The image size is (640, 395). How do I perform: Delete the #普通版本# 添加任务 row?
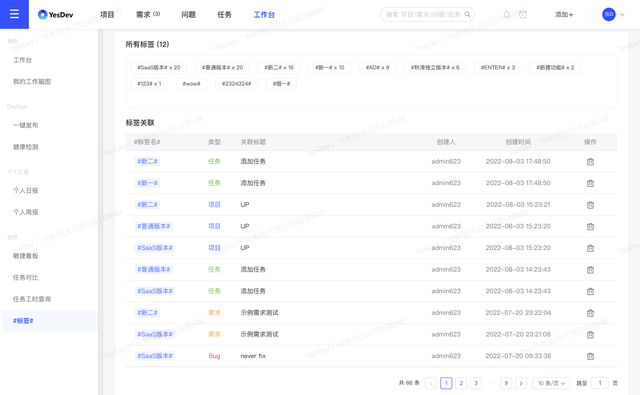tap(590, 270)
